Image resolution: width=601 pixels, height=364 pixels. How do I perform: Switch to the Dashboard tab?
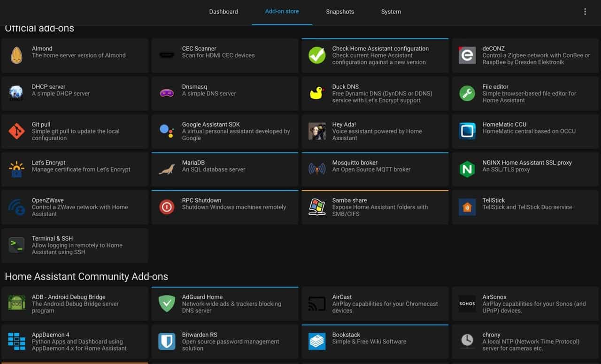(x=223, y=12)
